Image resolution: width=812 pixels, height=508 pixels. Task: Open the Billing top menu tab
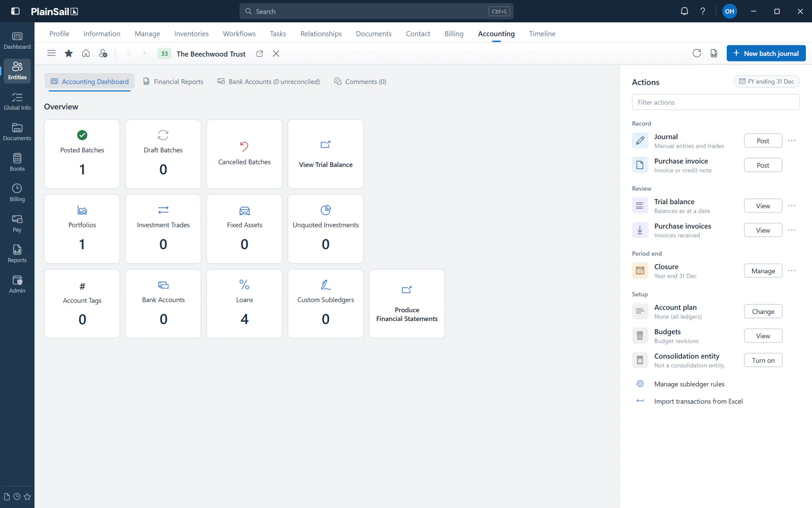[454, 34]
